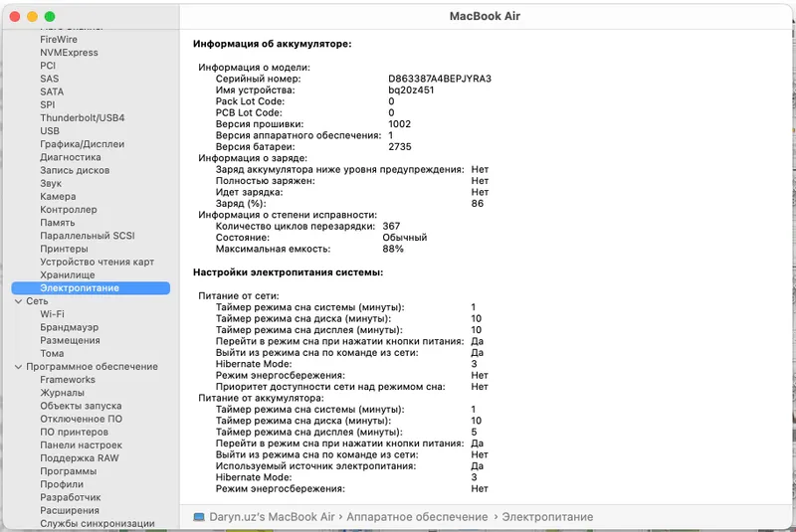This screenshot has width=796, height=532.
Task: Click the Питание от сети label
Action: [x=239, y=296]
